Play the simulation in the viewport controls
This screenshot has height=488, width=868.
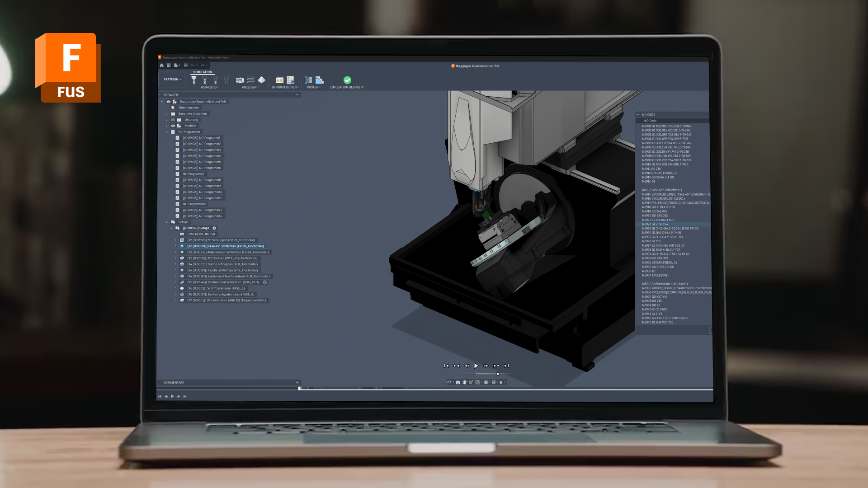[476, 366]
